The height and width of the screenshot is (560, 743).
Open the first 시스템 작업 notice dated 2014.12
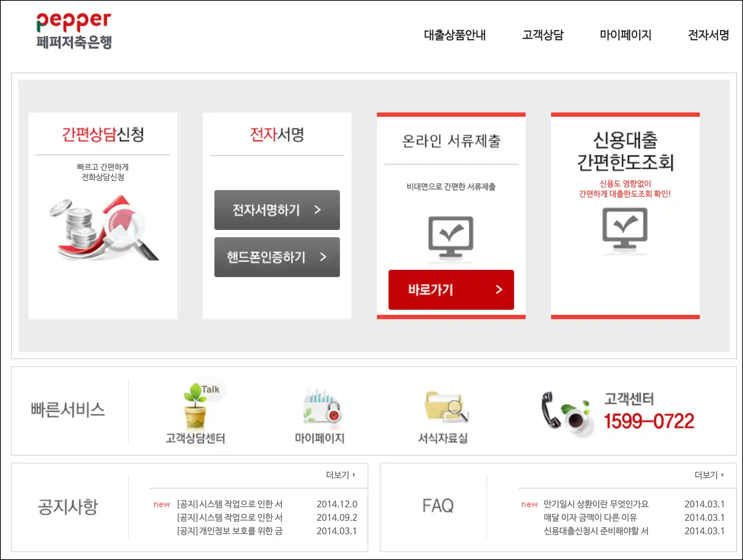pos(230,504)
